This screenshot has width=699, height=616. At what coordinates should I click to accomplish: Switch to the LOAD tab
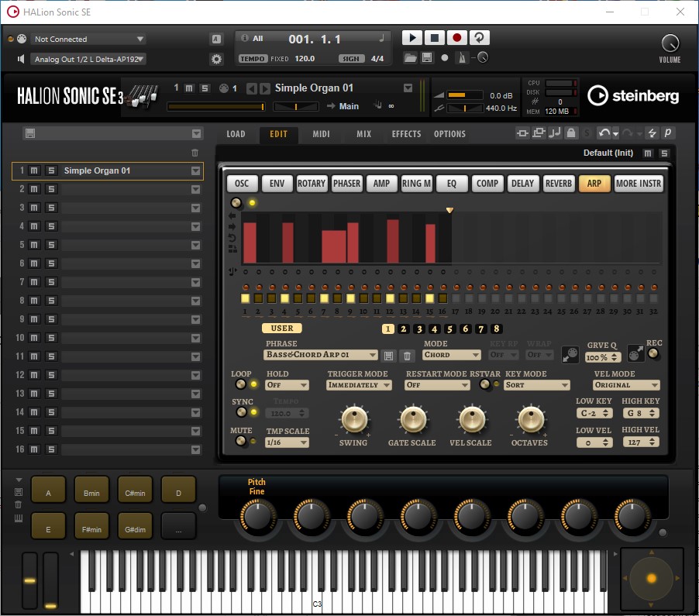point(236,134)
